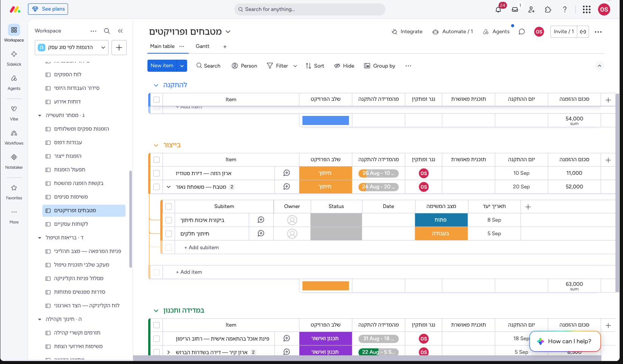This screenshot has height=364, width=623.
Task: Open the New item dropdown arrow
Action: click(182, 66)
